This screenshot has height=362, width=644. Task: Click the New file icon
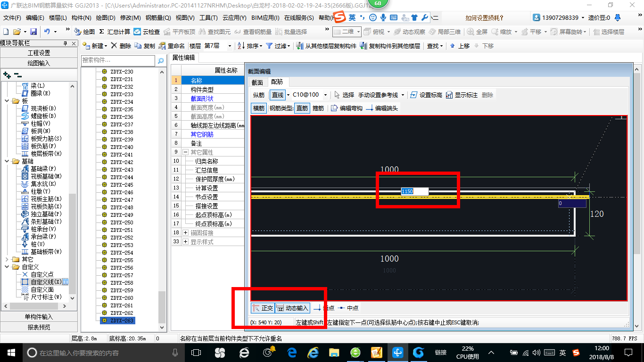[6, 32]
